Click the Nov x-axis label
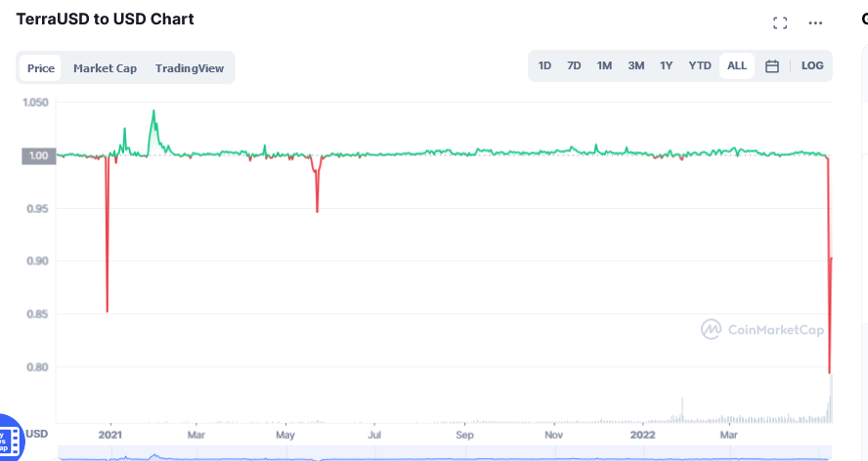The width and height of the screenshot is (868, 461). [553, 435]
